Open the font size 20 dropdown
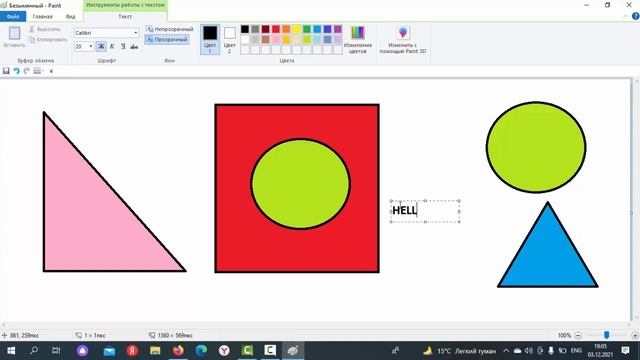640x360 pixels. click(91, 47)
